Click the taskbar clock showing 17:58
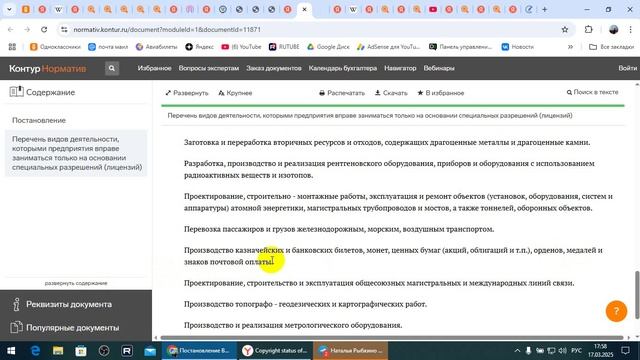Viewport: 640px width, 360px height. [600, 351]
